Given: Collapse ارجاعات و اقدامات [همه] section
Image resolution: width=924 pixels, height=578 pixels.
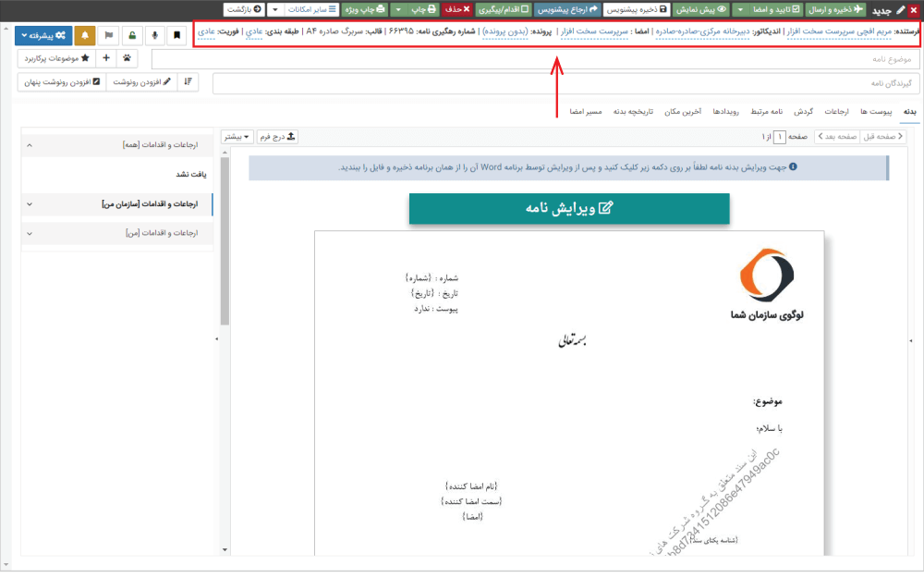Looking at the screenshot, I should tap(117, 145).
